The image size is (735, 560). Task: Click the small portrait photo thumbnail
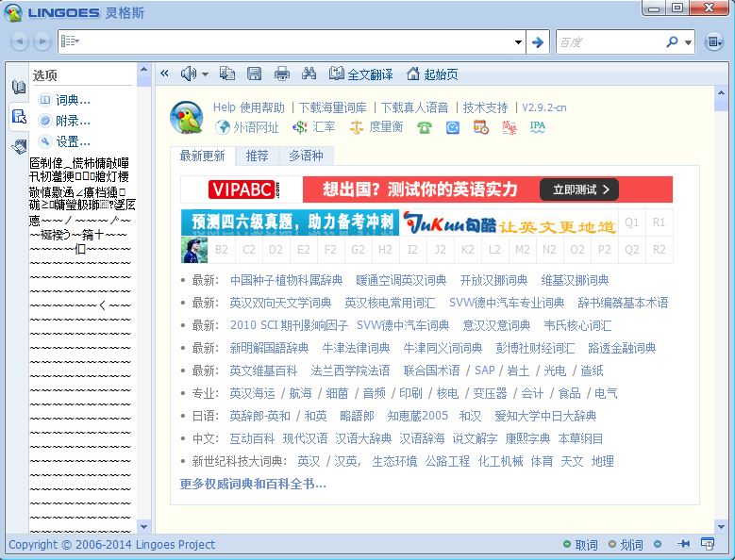point(194,250)
